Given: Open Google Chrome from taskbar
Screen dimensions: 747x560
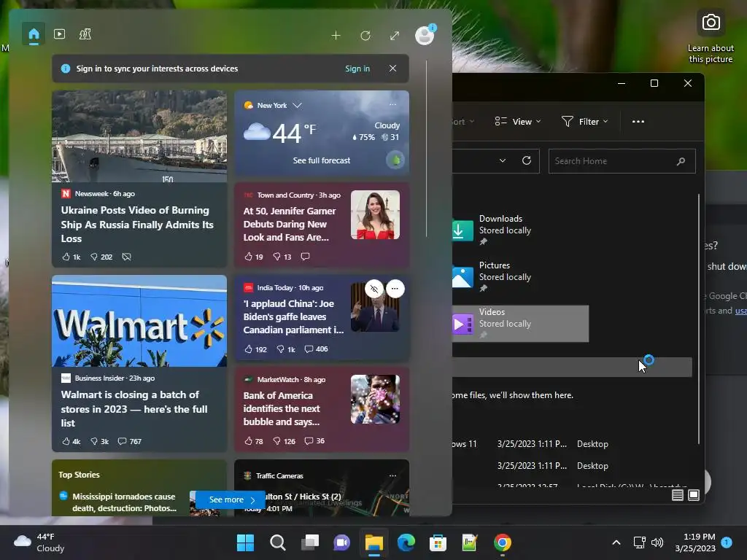Looking at the screenshot, I should click(502, 542).
